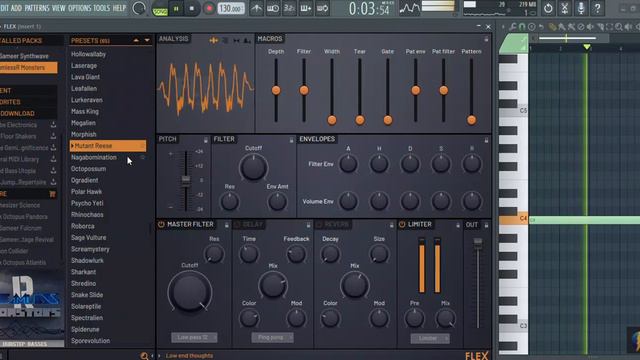Toggle the PITCH panel lock icon

(206, 140)
